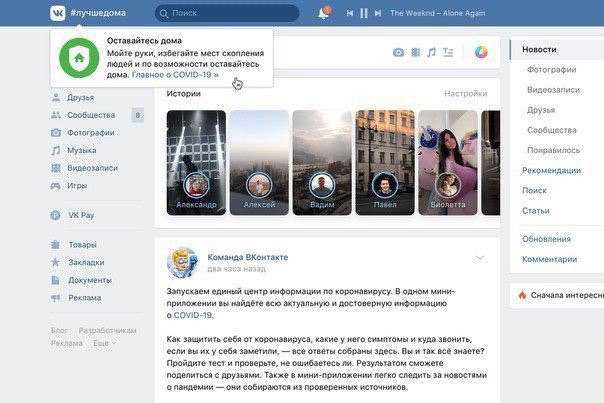
Task: Open Закладки in left sidebar
Action: click(x=86, y=262)
